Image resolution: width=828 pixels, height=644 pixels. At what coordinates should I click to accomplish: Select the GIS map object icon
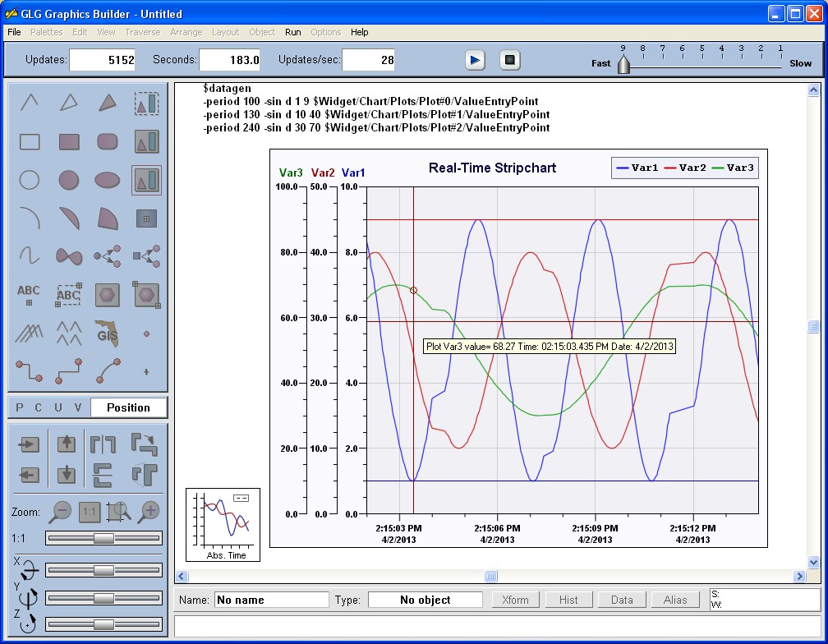click(108, 333)
